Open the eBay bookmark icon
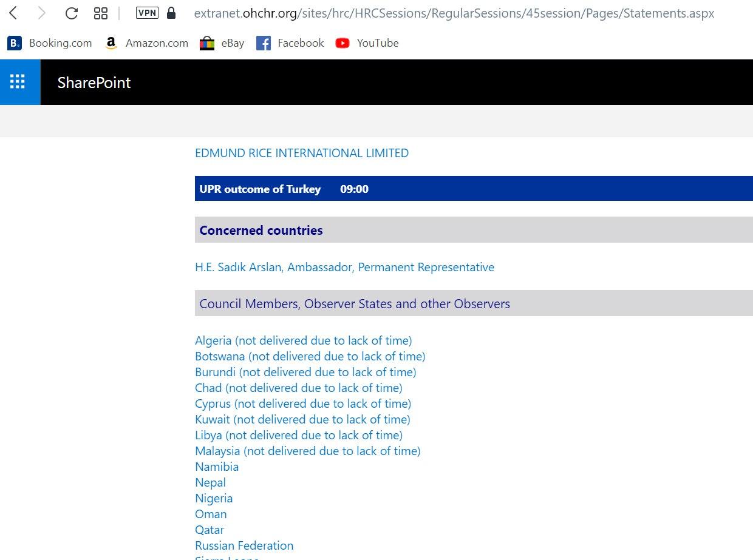Image resolution: width=753 pixels, height=560 pixels. [x=207, y=43]
